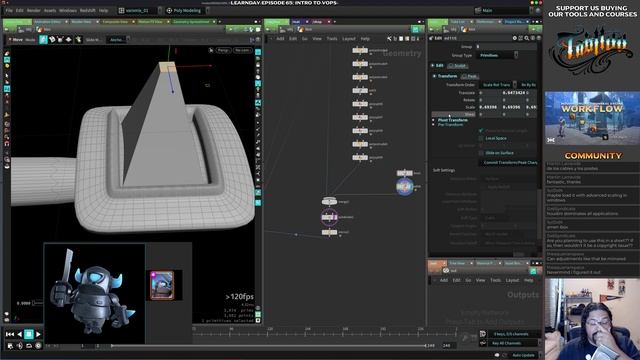Open the Persp viewport menu

point(223,50)
